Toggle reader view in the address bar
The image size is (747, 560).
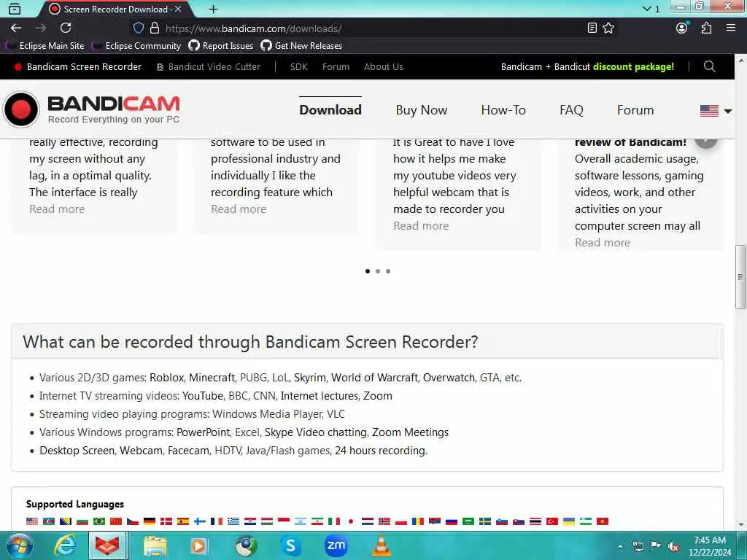[592, 28]
